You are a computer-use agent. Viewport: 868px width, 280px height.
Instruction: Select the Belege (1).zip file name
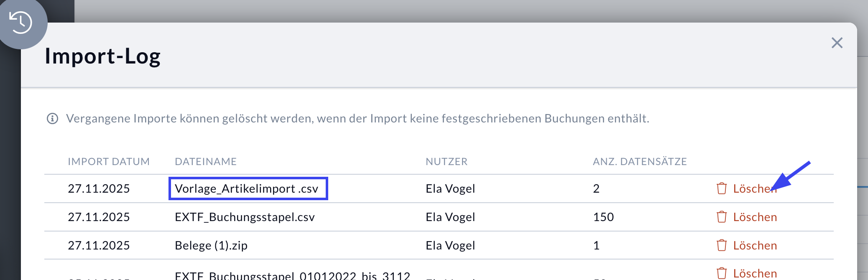211,245
